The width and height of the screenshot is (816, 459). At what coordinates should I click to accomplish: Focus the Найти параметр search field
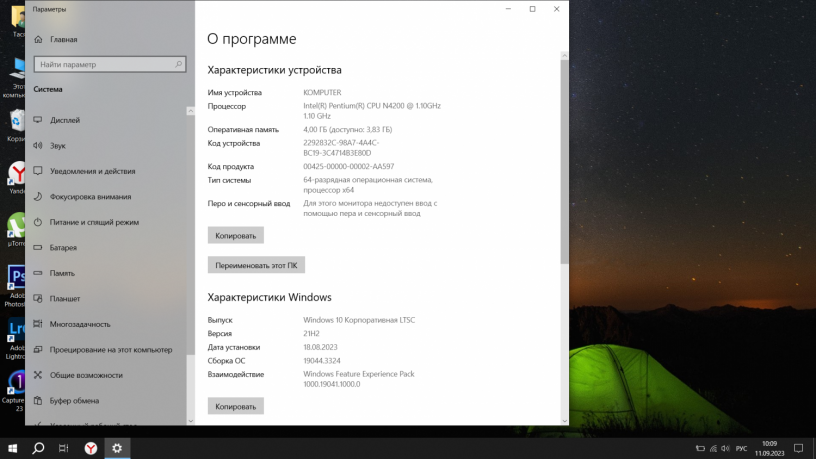pyautogui.click(x=110, y=64)
